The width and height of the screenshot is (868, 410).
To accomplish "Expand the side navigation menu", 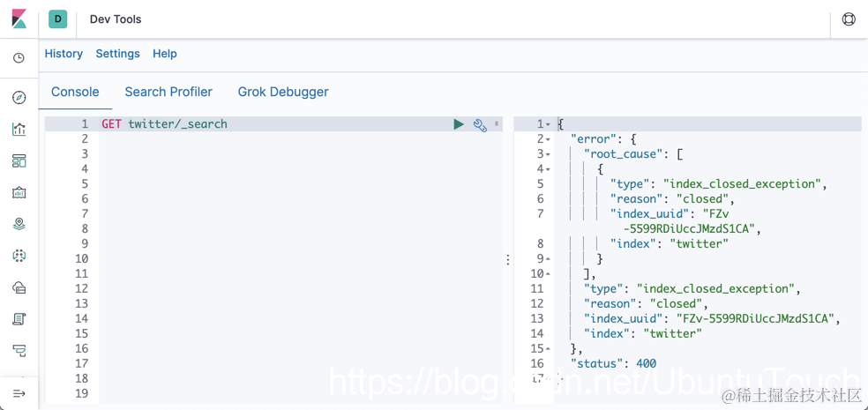I will point(19,393).
